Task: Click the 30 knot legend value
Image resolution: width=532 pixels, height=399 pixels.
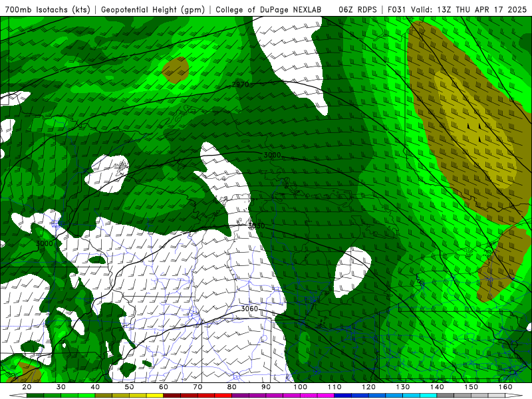Action: 61,387
